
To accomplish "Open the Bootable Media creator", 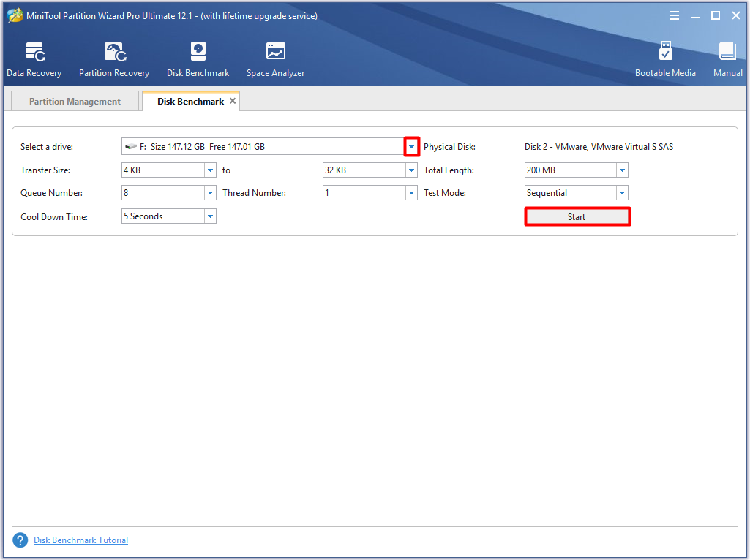I will tap(665, 58).
